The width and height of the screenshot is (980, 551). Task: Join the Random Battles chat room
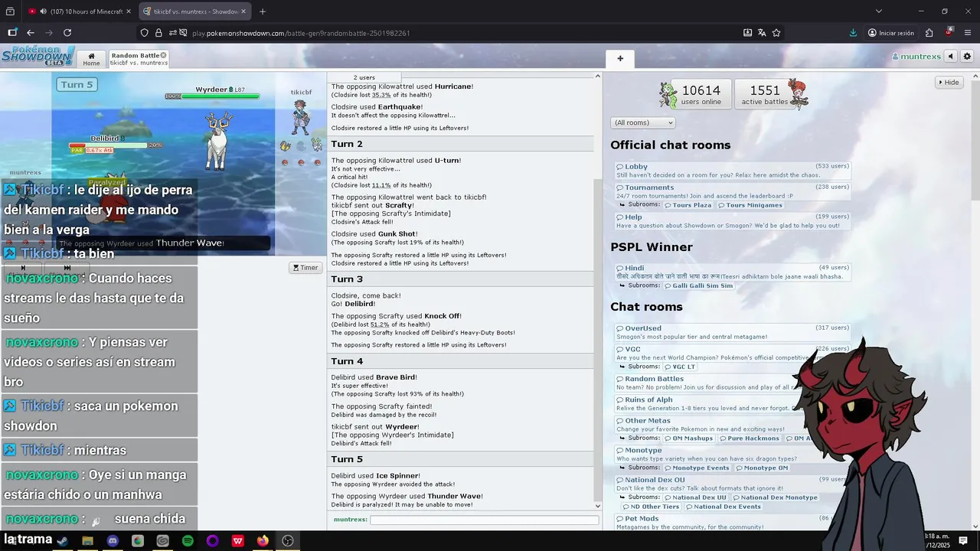pos(733,383)
